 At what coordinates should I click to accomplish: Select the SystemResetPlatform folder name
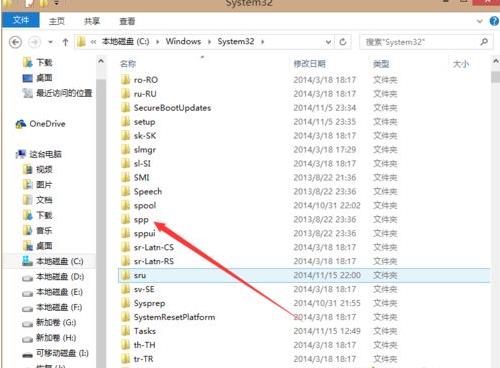coord(174,317)
